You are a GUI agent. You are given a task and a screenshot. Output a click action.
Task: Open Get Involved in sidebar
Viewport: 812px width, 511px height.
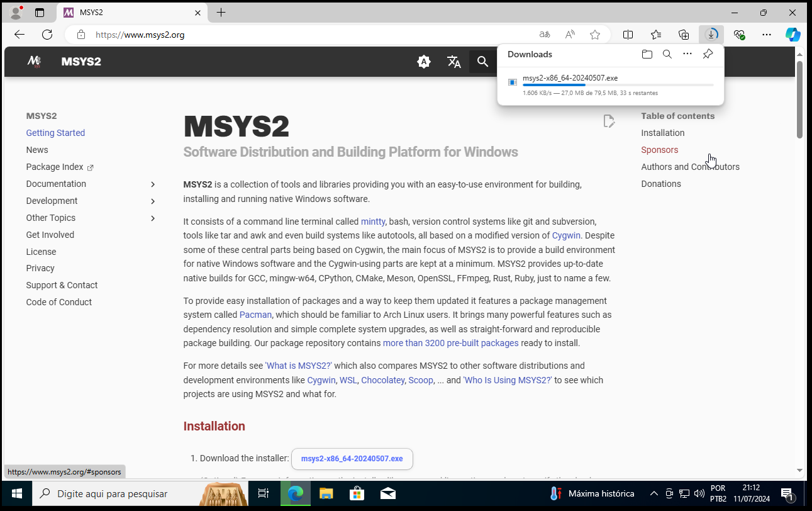[50, 235]
